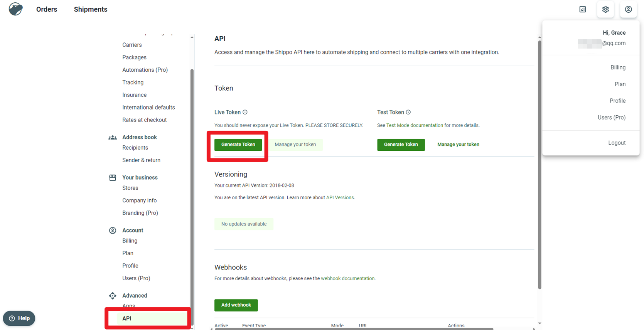Choose Users (Pro) in account dropdown menu
Image resolution: width=644 pixels, height=330 pixels.
click(611, 117)
